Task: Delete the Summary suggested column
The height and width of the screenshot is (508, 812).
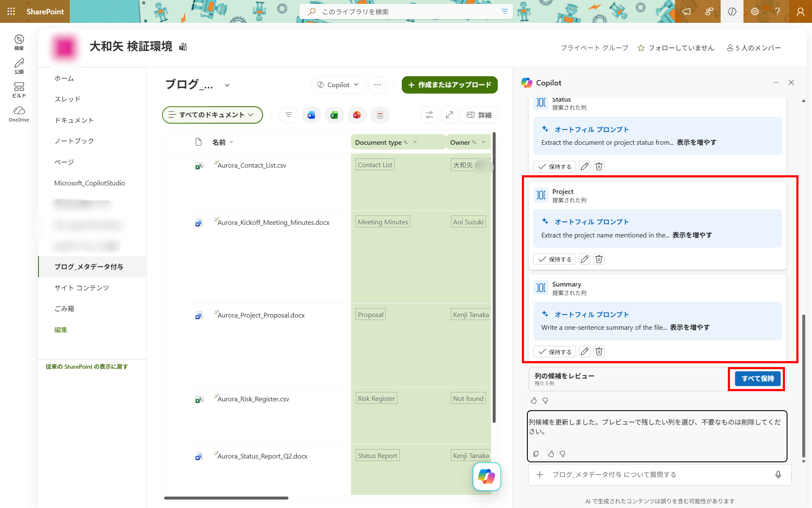Action: tap(599, 351)
